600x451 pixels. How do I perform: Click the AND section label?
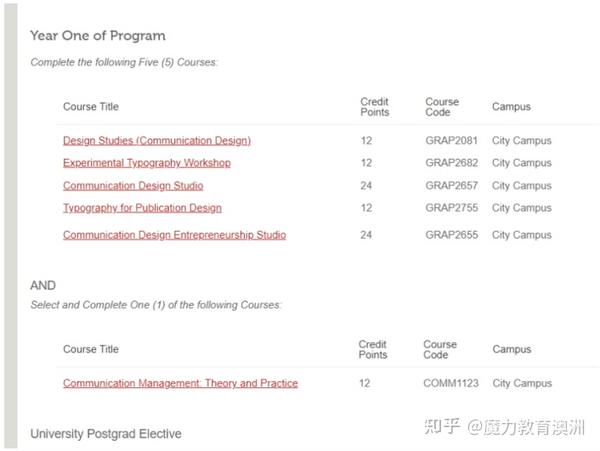pos(43,285)
